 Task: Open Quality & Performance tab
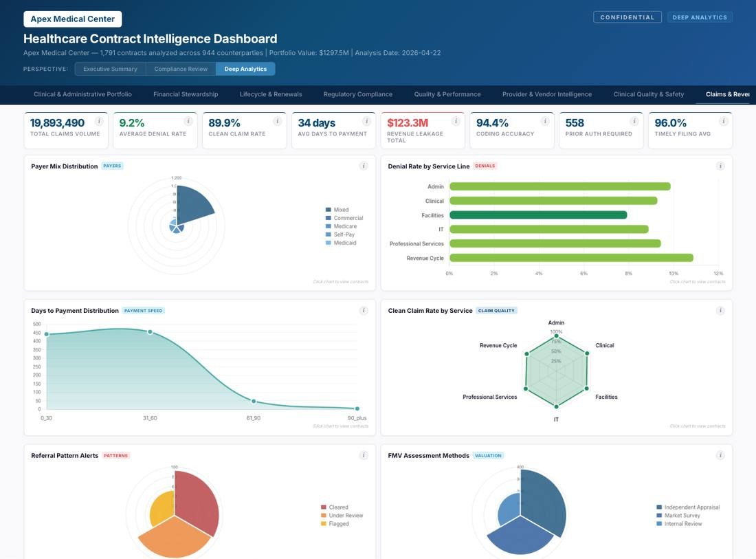click(x=447, y=94)
